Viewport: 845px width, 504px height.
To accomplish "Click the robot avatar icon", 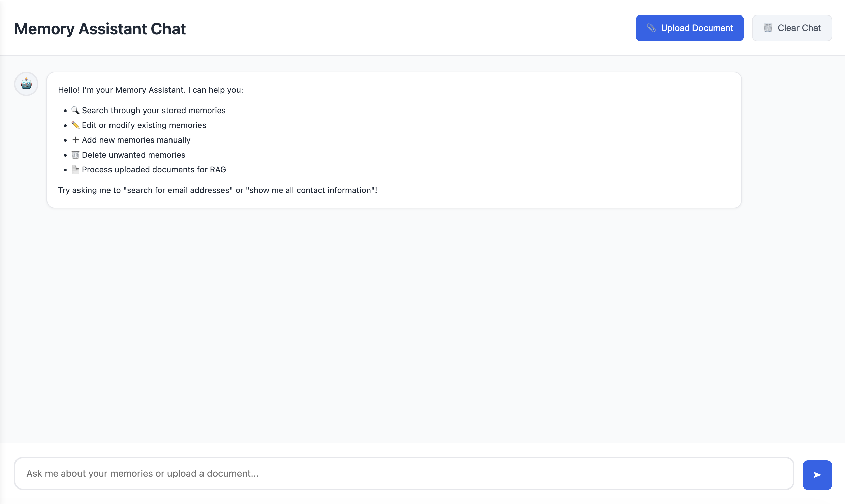I will (26, 84).
